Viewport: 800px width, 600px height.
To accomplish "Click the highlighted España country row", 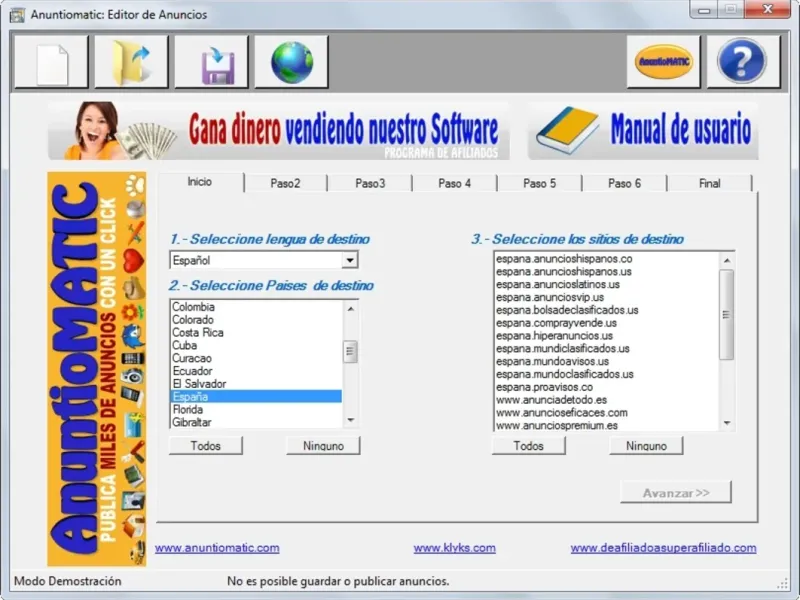I will pos(256,396).
